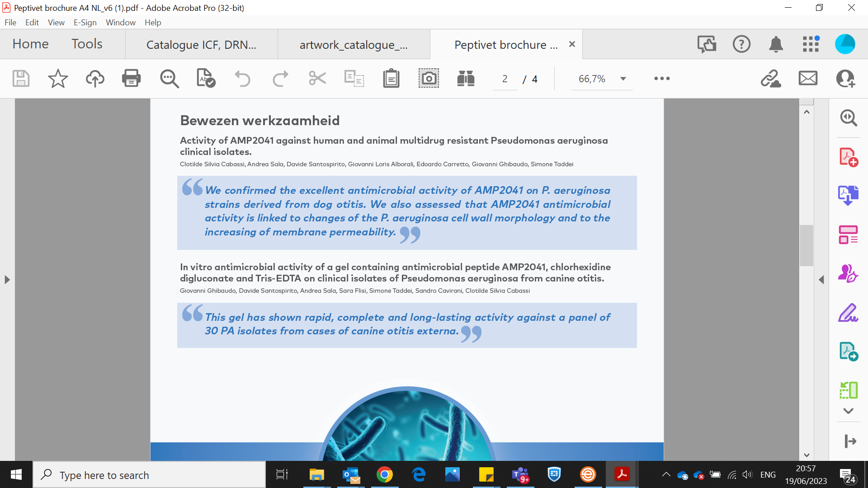Open Chrome from the taskbar

[384, 475]
